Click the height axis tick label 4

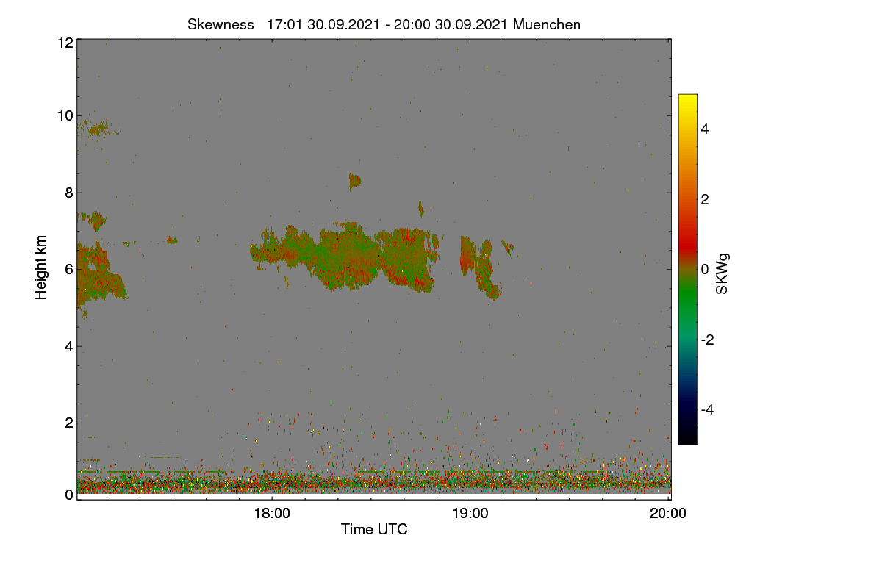(68, 346)
